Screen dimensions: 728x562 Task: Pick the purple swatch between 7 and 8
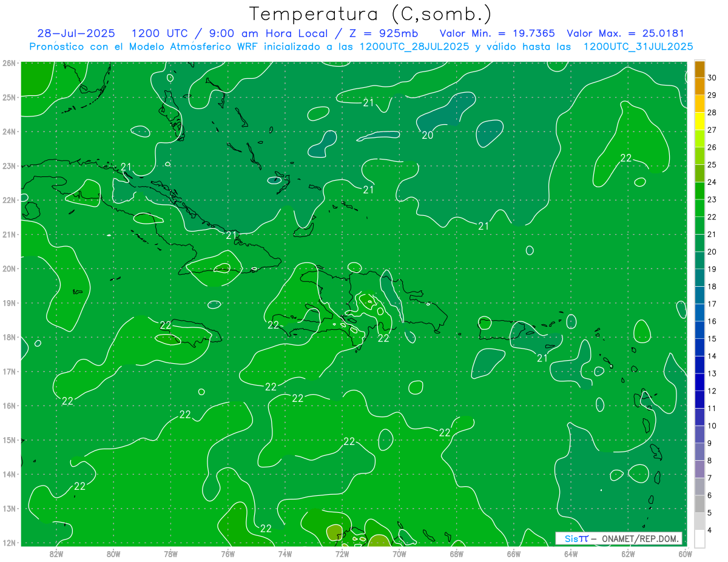point(700,469)
